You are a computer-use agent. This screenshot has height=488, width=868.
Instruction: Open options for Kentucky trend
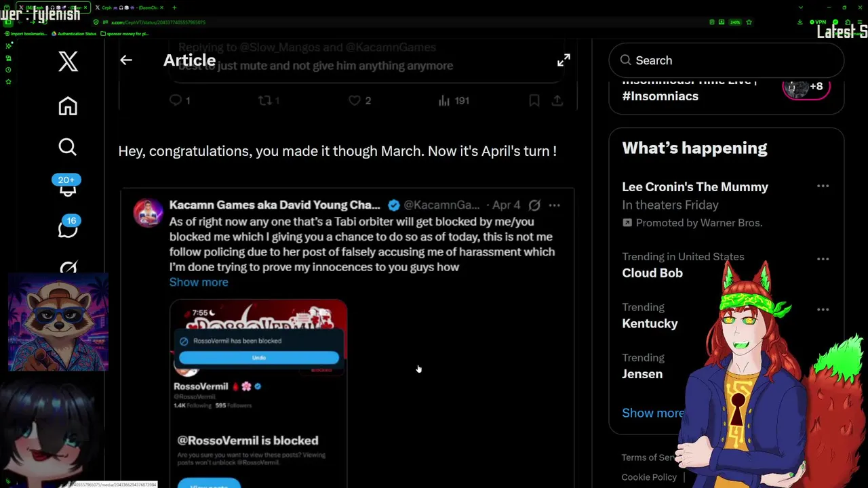pos(823,309)
